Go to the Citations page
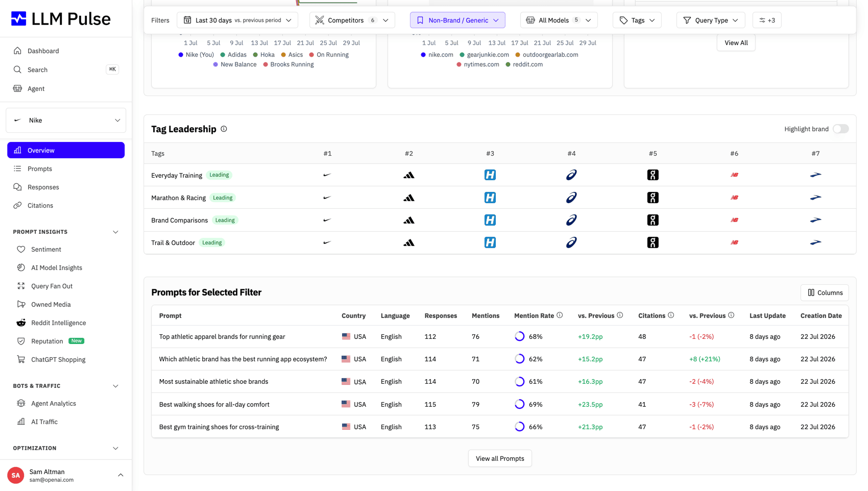Image resolution: width=868 pixels, height=491 pixels. click(66, 206)
